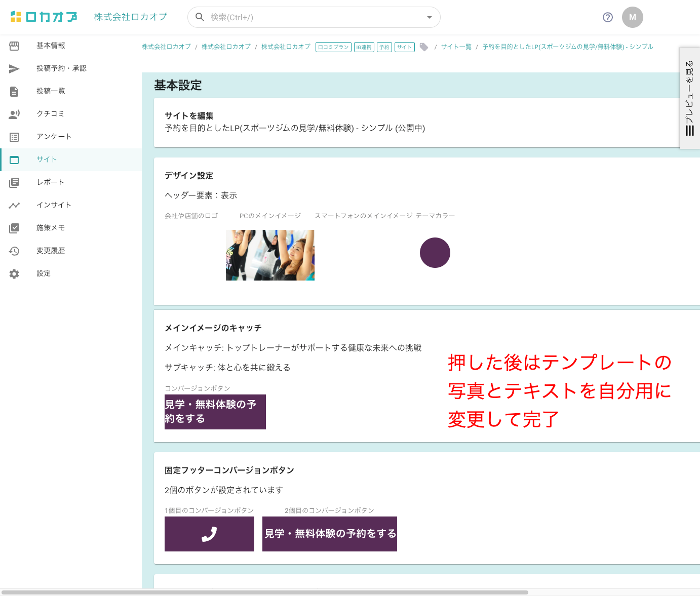Open the プレビューを見る side panel
700x596 pixels.
[x=689, y=98]
